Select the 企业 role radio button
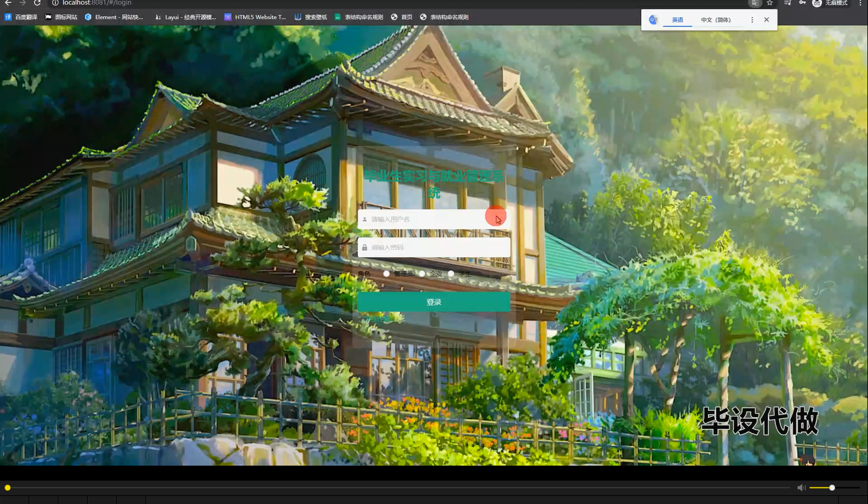The height and width of the screenshot is (504, 868). [422, 274]
